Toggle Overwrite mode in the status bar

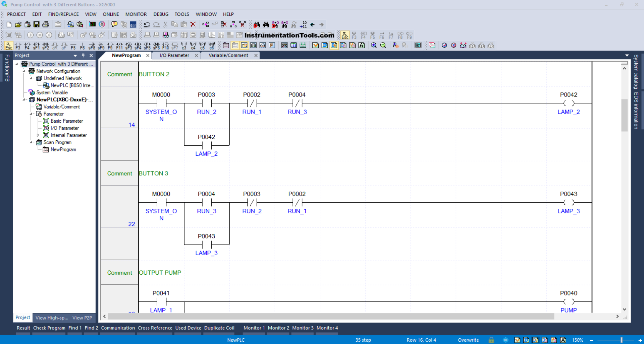coord(468,340)
